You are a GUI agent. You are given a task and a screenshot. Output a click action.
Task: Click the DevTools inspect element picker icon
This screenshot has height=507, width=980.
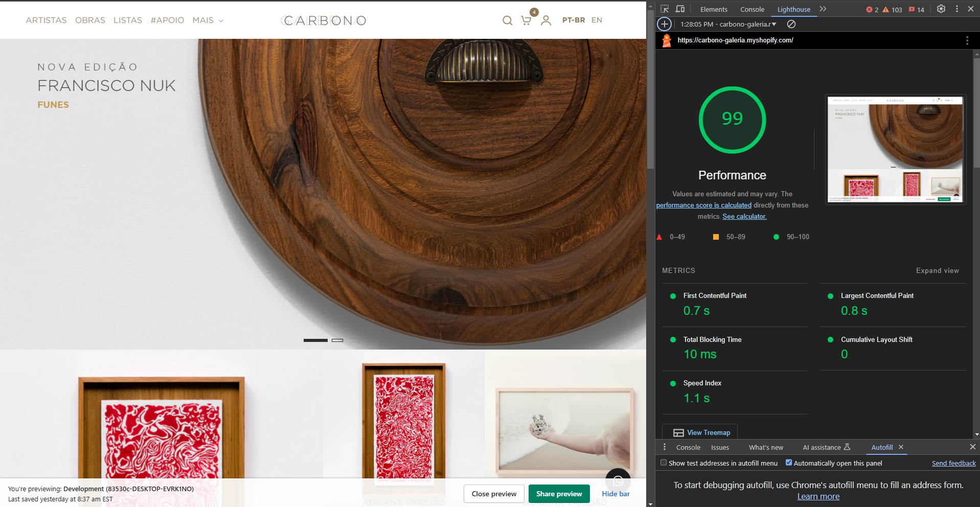click(x=665, y=9)
